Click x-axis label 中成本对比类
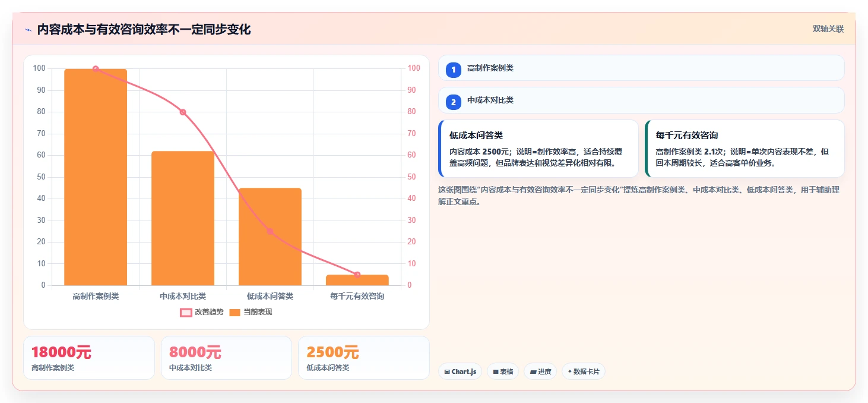Viewport: 868px width, 403px height. pyautogui.click(x=183, y=296)
